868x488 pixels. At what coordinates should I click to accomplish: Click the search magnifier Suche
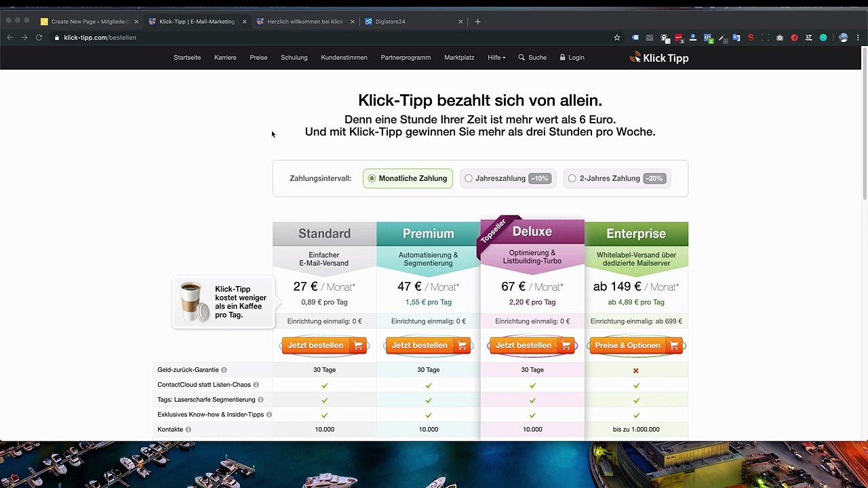click(532, 58)
